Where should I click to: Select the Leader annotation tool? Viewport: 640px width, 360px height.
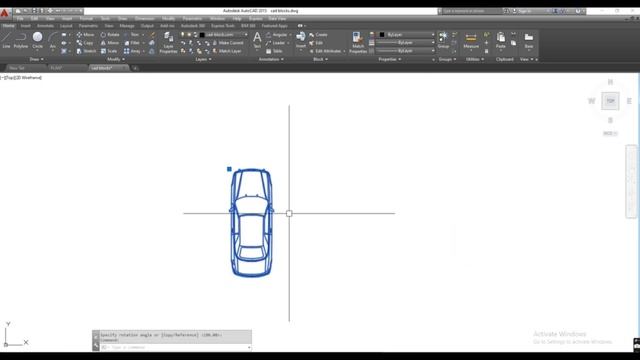pos(276,43)
